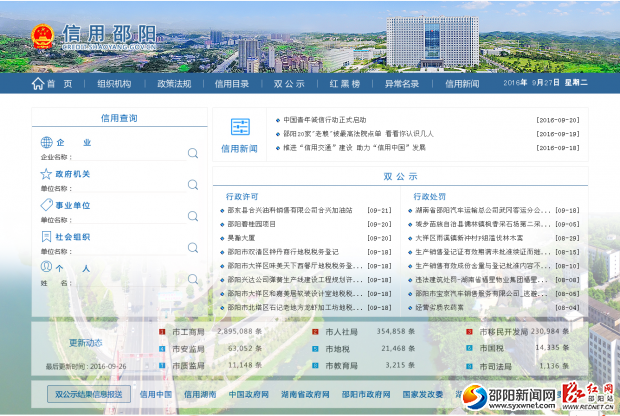The width and height of the screenshot is (620, 416).
Task: Open the 双公示 navigation menu item
Action: click(x=289, y=84)
